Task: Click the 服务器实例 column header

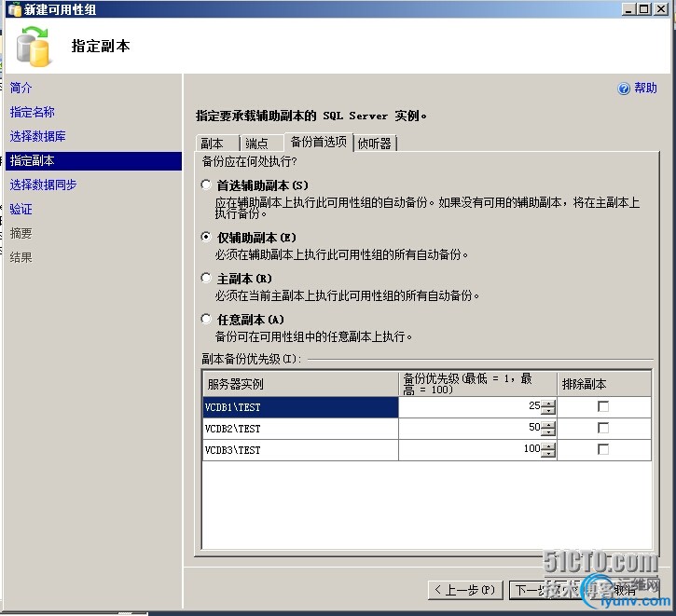Action: 300,384
